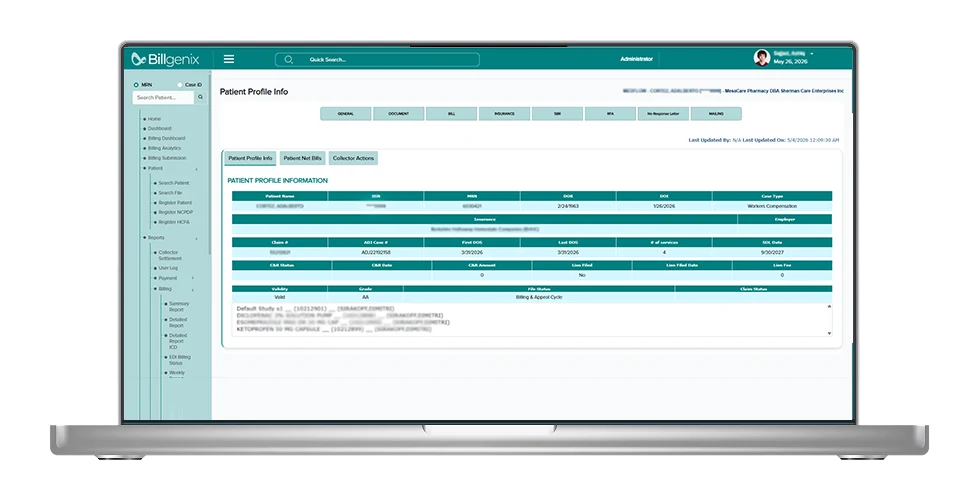
Task: Click the ADJ22192158 case number cell
Action: click(375, 253)
